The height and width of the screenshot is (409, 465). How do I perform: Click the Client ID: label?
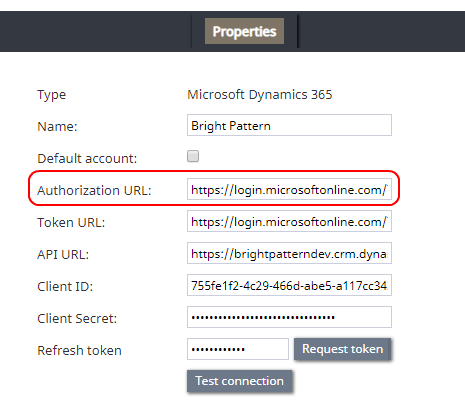click(65, 286)
